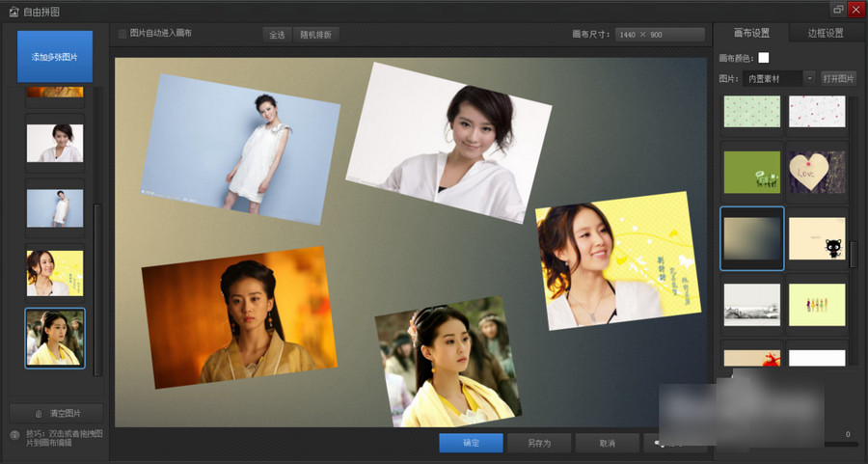This screenshot has height=464, width=868.
Task: Click the 清空图片 trash icon
Action: 39,413
